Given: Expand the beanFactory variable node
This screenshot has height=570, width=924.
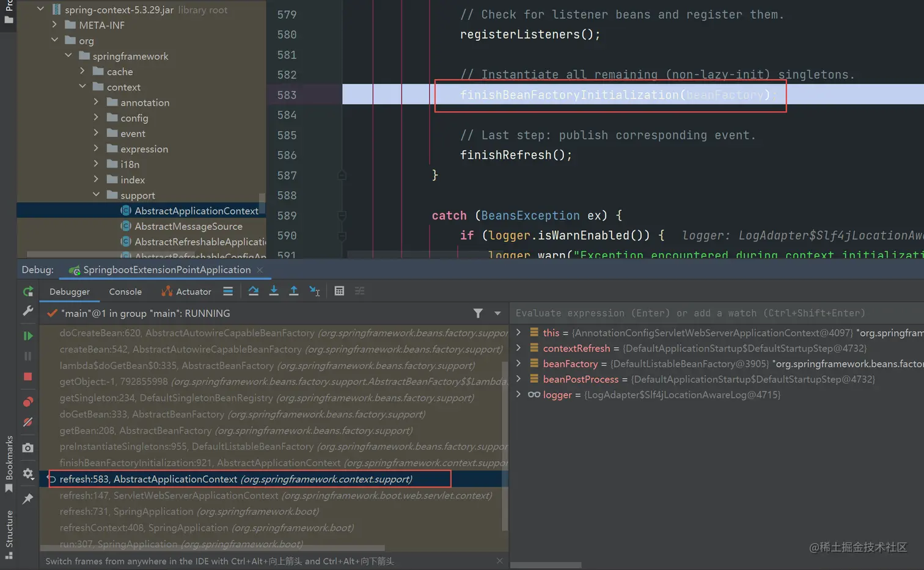Looking at the screenshot, I should 519,364.
